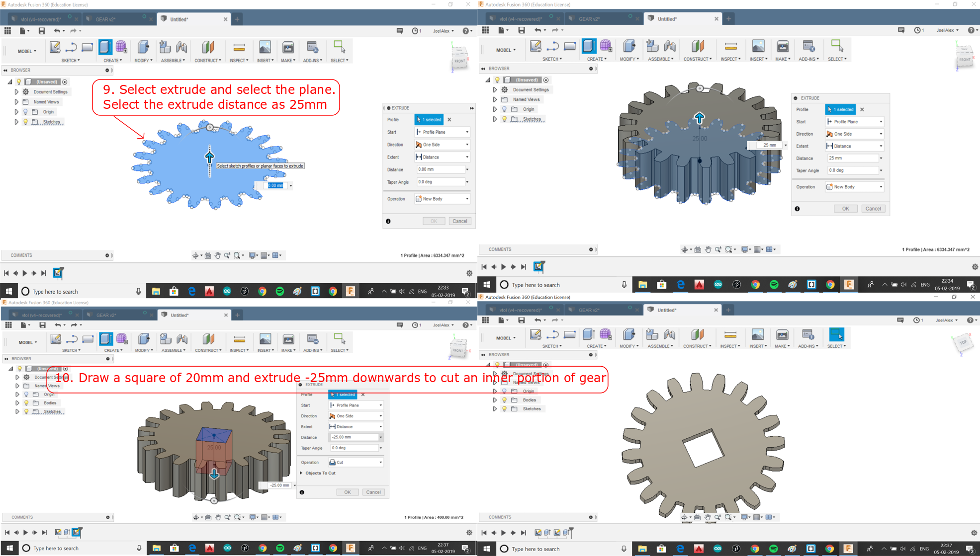Click Distance field showing 25 mm
The height and width of the screenshot is (556, 980).
point(852,158)
